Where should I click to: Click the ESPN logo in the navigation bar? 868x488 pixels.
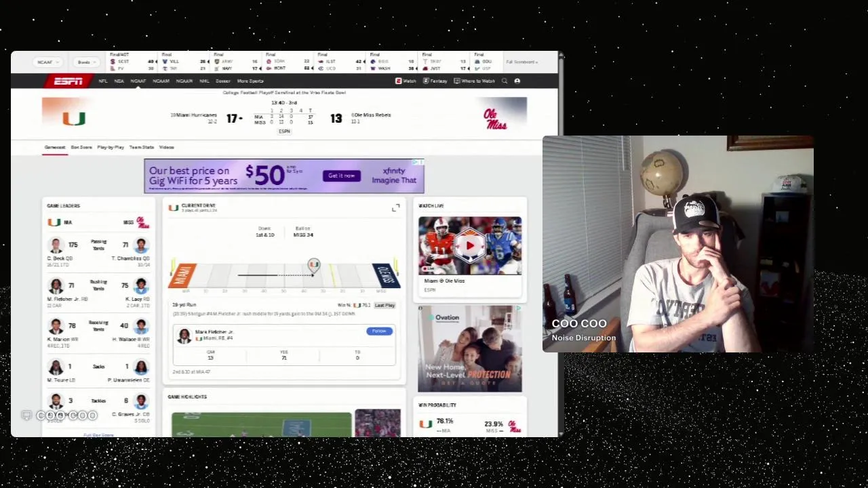(68, 81)
